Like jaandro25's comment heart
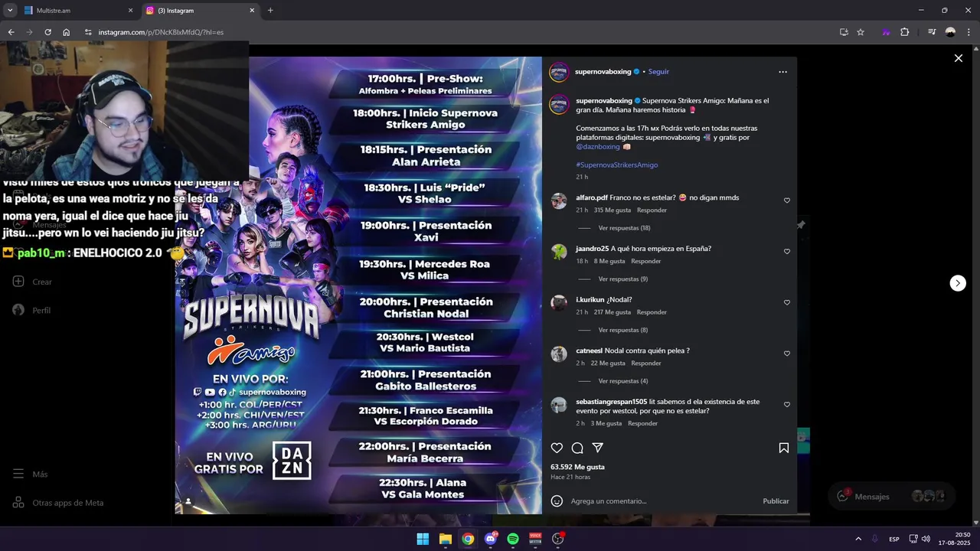Viewport: 980px width, 551px height. tap(786, 252)
